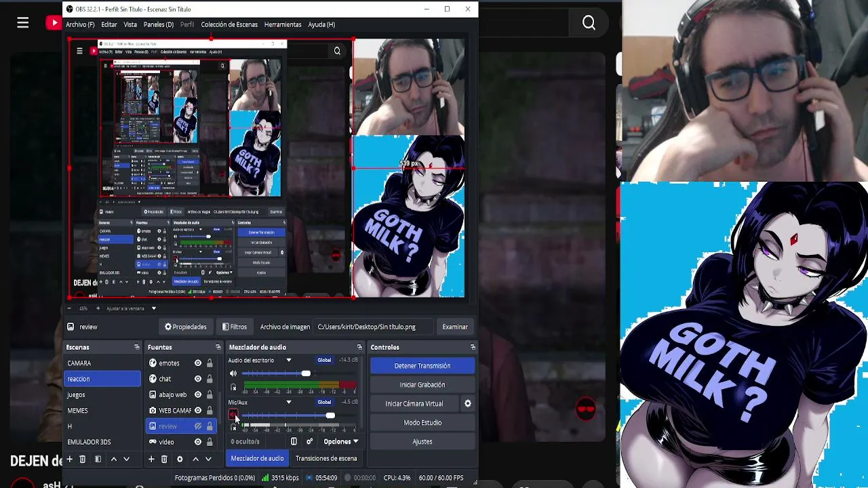Screen dimensions: 868x488
Task: Toggle visibility of abajo web source
Action: point(198,394)
